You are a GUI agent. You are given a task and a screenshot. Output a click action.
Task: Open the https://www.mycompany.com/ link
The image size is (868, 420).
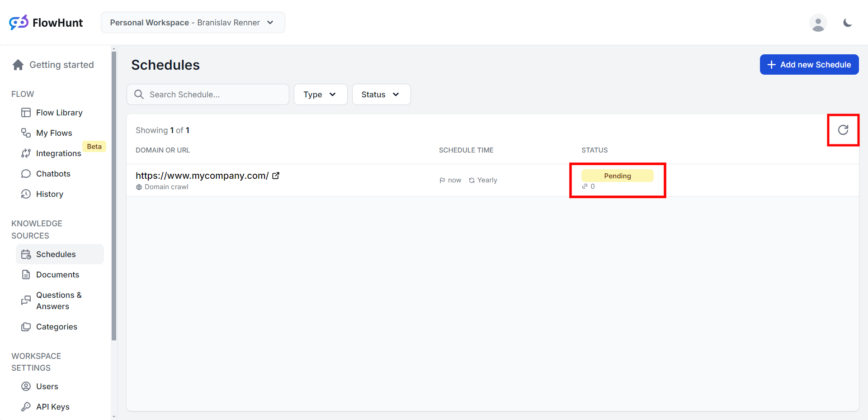point(202,176)
